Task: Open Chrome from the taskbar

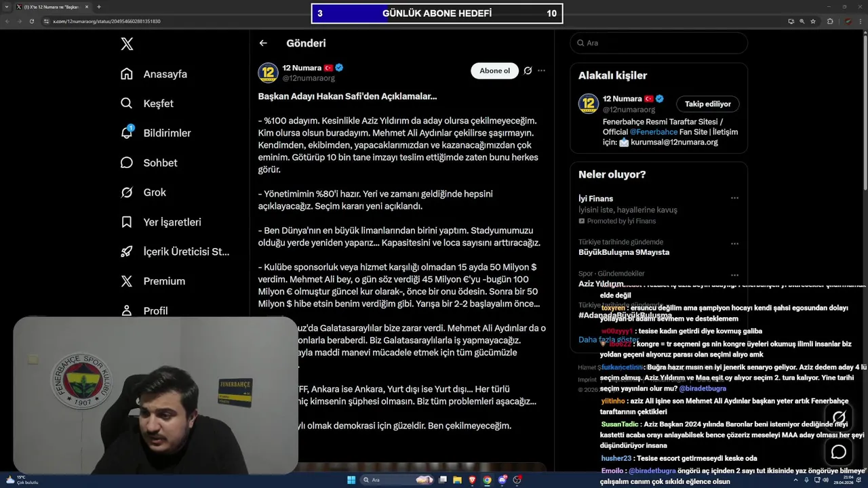Action: pyautogui.click(x=487, y=480)
